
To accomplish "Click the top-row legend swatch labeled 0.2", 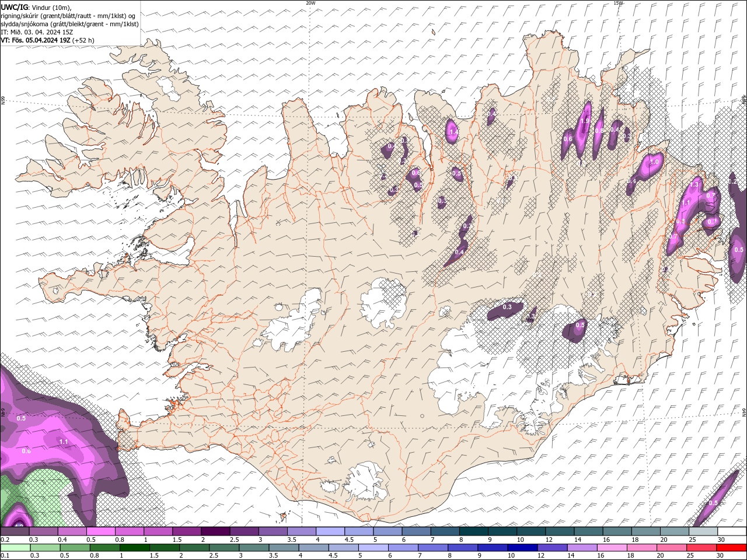I will [x=15, y=531].
